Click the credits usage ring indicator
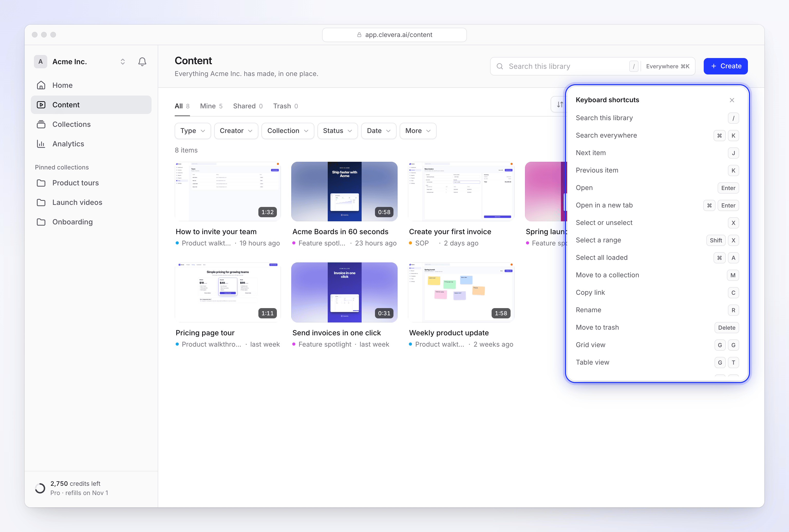This screenshot has width=789, height=532. 40,488
